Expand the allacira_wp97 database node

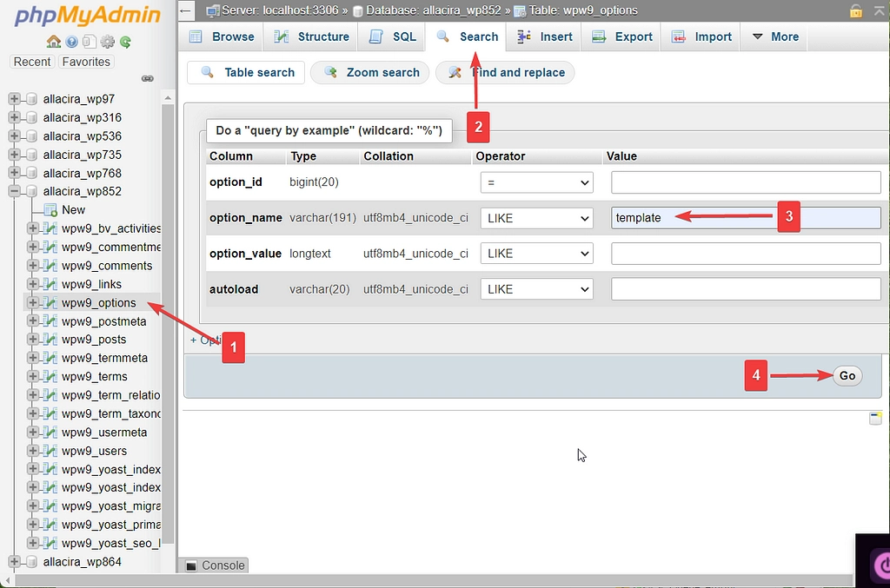click(x=14, y=99)
